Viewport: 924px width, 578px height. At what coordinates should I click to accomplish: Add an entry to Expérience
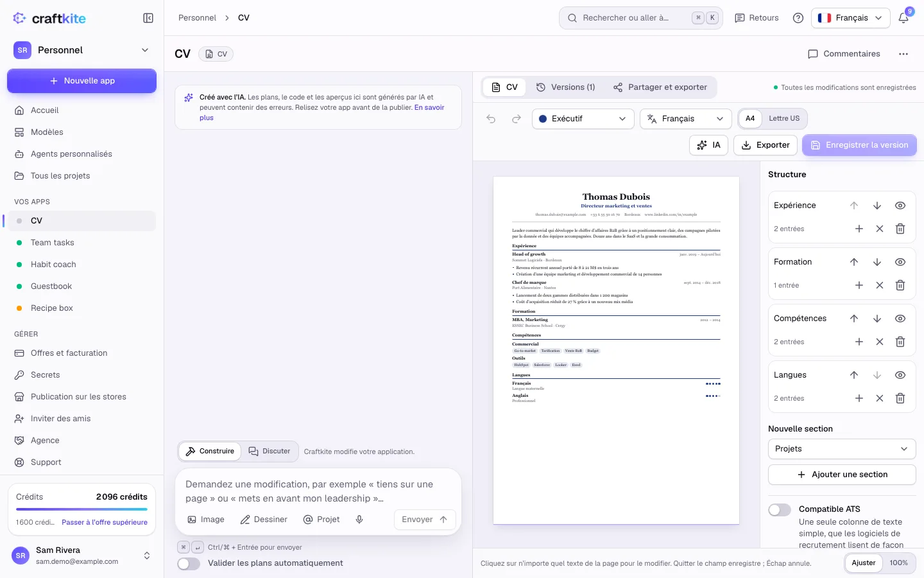(859, 229)
